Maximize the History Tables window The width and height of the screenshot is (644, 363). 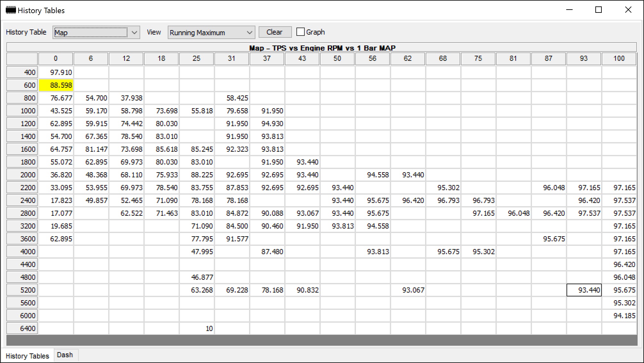point(599,10)
